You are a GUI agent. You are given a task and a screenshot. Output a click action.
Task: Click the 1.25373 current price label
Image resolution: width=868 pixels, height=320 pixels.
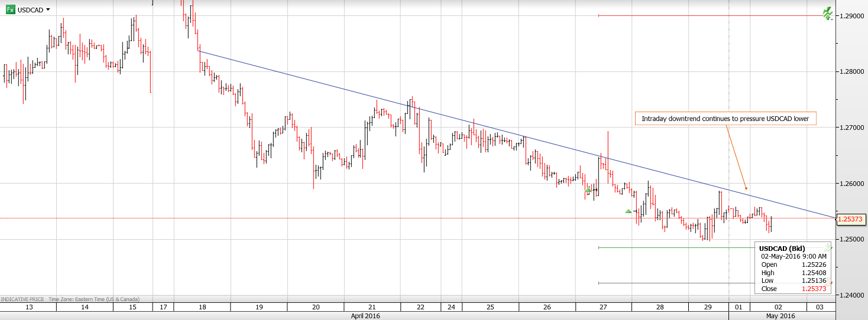click(851, 219)
